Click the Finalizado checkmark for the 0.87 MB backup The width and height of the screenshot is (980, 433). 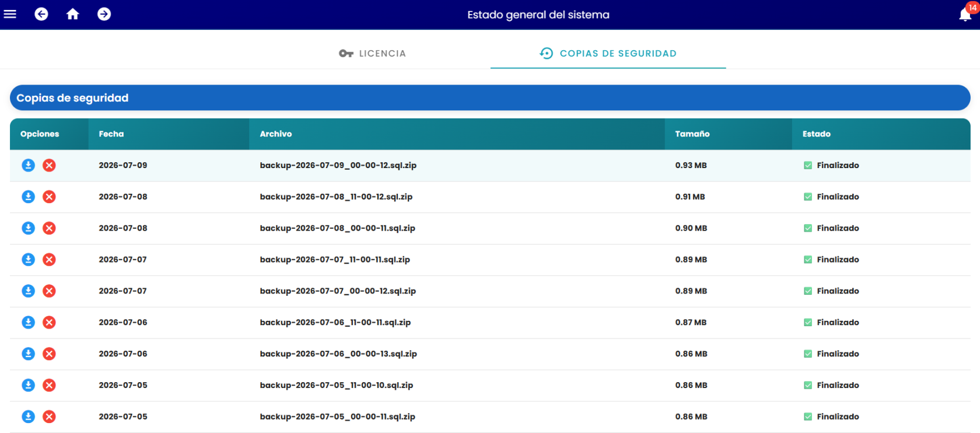click(808, 322)
